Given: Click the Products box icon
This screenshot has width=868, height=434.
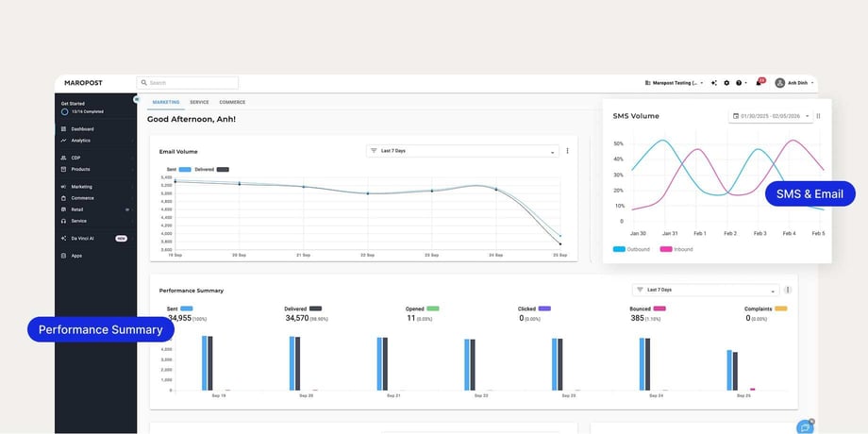Looking at the screenshot, I should pyautogui.click(x=63, y=170).
